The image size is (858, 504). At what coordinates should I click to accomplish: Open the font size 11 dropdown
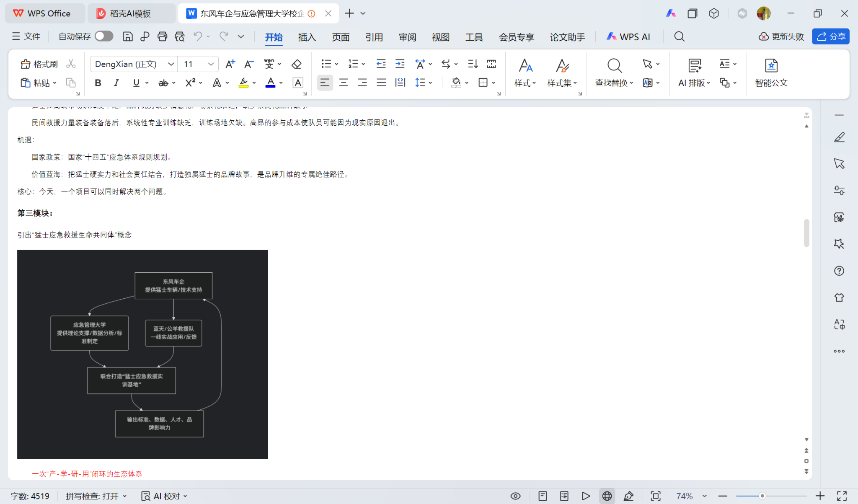tap(211, 64)
